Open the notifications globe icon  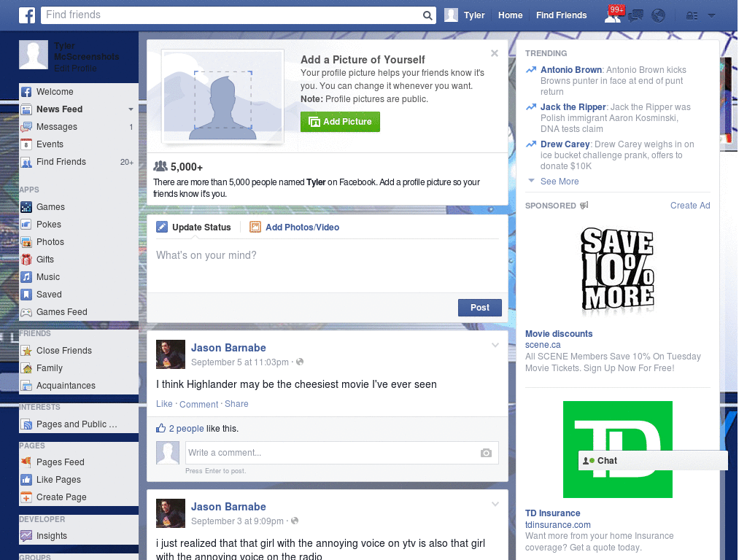tap(659, 15)
